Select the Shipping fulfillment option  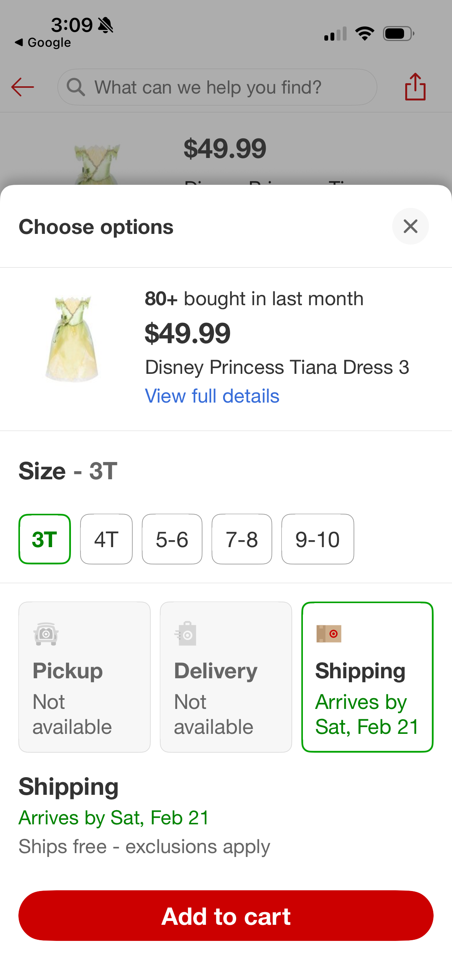[x=367, y=677]
